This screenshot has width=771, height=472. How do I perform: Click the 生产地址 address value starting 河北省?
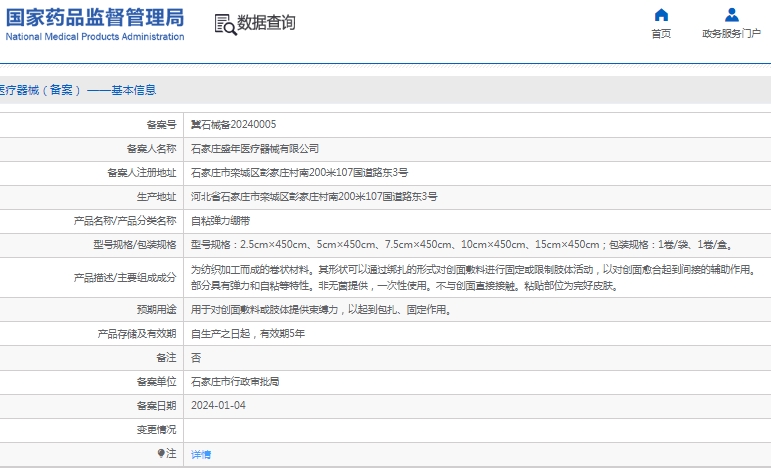tap(314, 197)
